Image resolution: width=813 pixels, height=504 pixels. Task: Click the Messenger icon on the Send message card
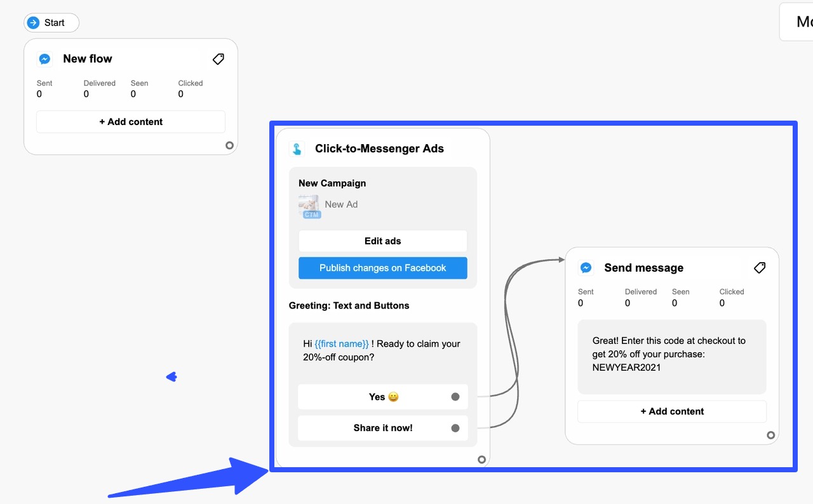point(586,267)
